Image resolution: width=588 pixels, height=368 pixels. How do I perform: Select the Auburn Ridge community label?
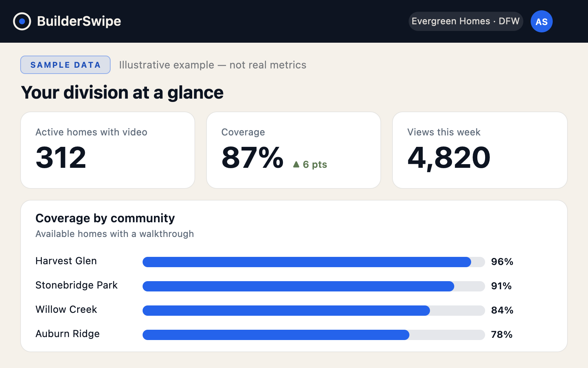point(68,334)
